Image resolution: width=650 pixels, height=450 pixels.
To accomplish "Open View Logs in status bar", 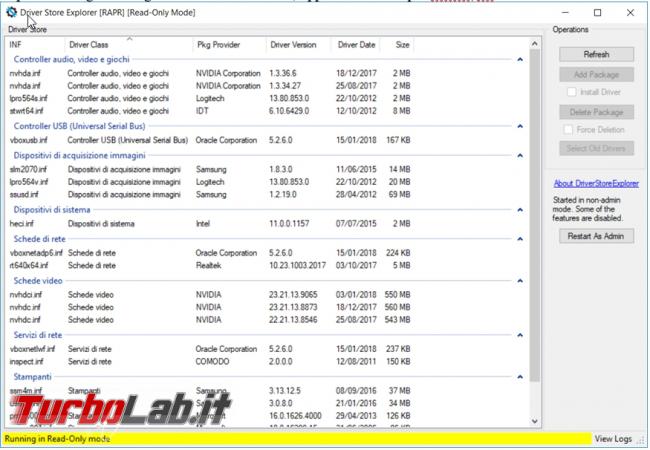I will point(613,439).
